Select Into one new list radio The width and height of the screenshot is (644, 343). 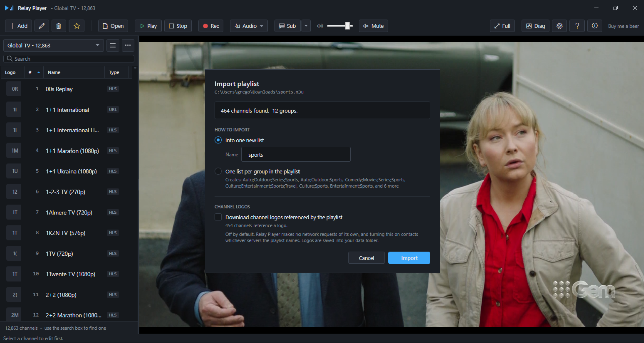coord(218,140)
